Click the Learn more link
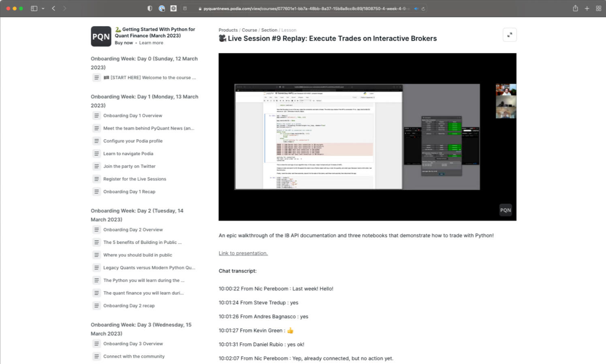 [x=151, y=43]
